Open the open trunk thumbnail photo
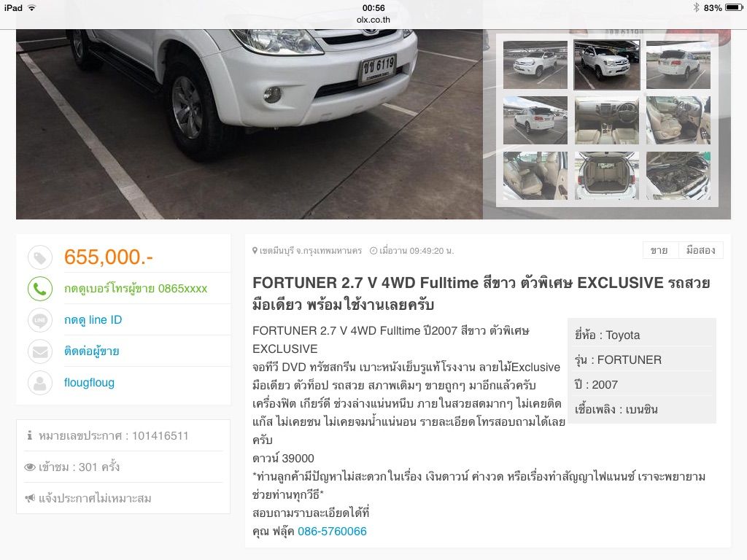 point(606,176)
